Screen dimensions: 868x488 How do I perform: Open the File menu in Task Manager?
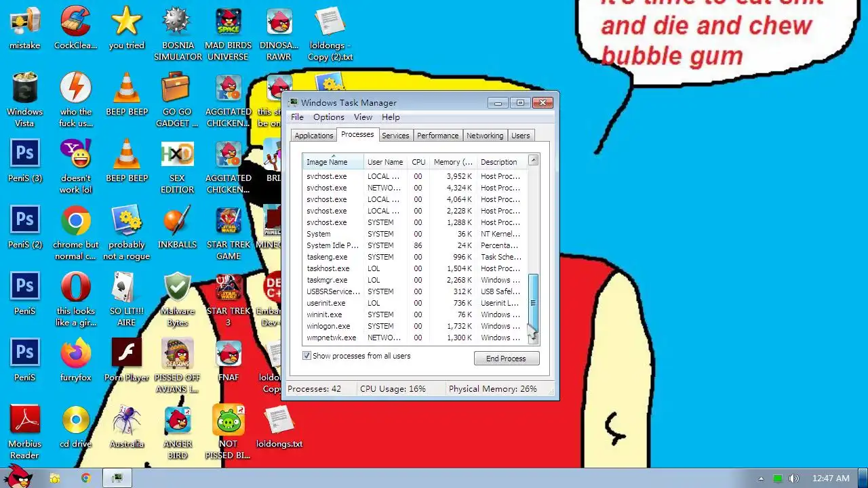pyautogui.click(x=297, y=117)
